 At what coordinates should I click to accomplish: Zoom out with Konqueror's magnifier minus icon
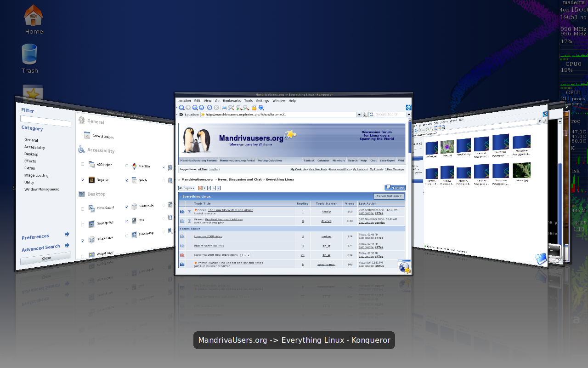click(x=246, y=108)
